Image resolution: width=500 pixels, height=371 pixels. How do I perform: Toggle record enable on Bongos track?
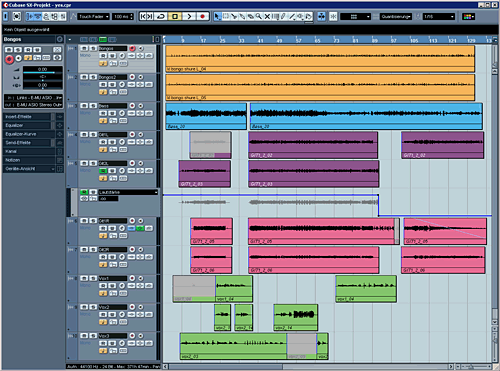pyautogui.click(x=132, y=49)
